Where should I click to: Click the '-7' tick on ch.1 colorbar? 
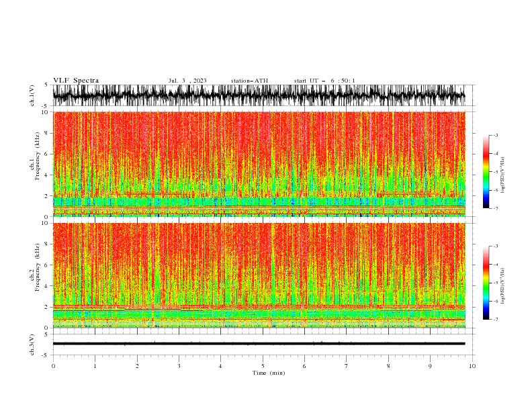coord(496,208)
